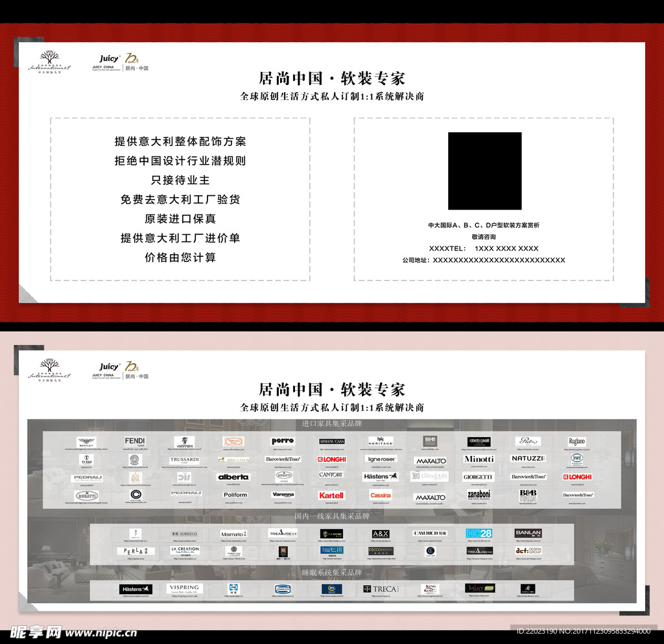Click the NATUZZI brand logo
This screenshot has height=644, width=664.
(x=528, y=459)
